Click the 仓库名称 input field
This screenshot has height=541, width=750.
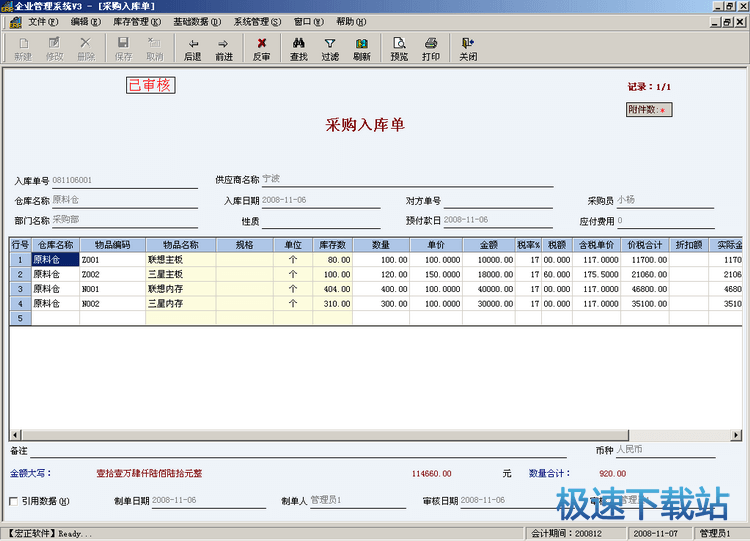pyautogui.click(x=124, y=200)
